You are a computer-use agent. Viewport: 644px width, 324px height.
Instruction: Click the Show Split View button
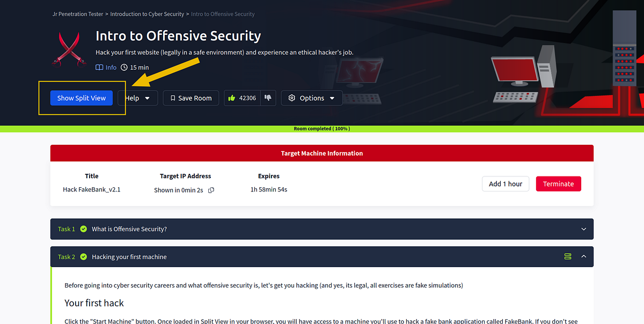point(81,98)
